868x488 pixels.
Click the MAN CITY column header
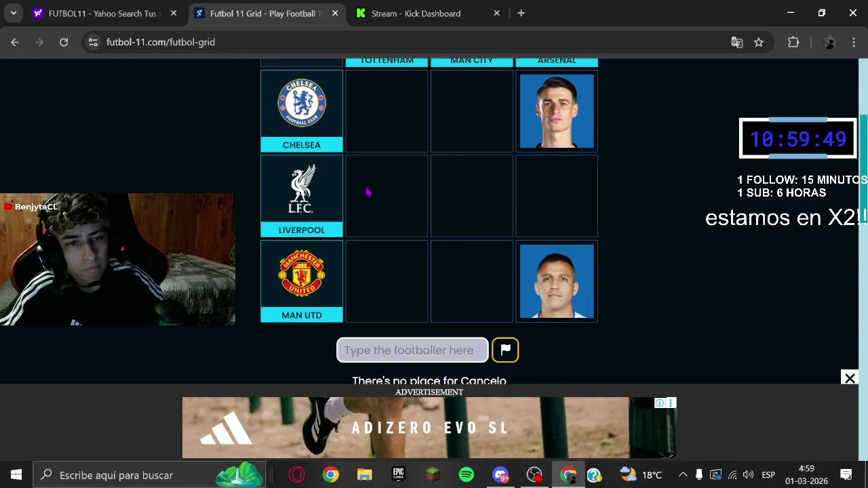point(472,62)
